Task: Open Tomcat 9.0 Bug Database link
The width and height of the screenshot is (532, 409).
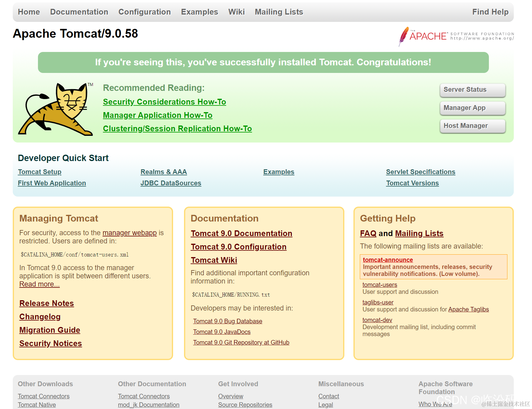Action: 228,321
